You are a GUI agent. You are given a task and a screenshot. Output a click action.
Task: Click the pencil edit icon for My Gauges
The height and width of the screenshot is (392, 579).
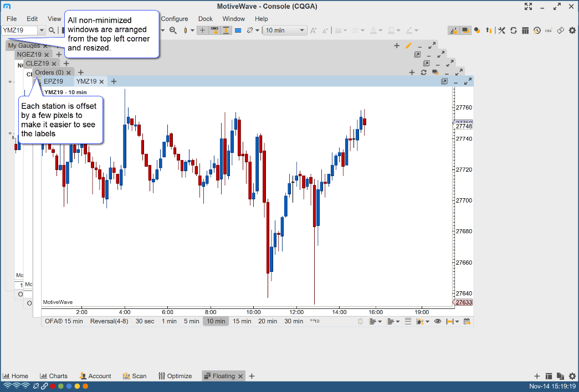point(408,46)
